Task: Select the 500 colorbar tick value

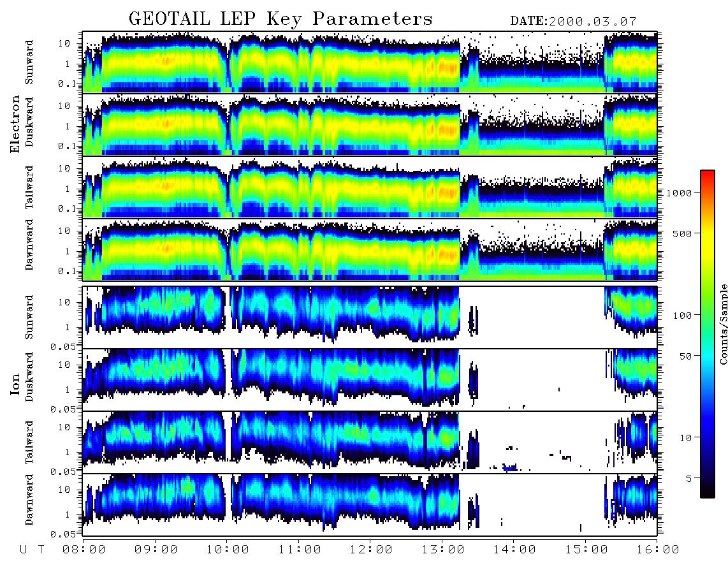Action: coord(682,233)
